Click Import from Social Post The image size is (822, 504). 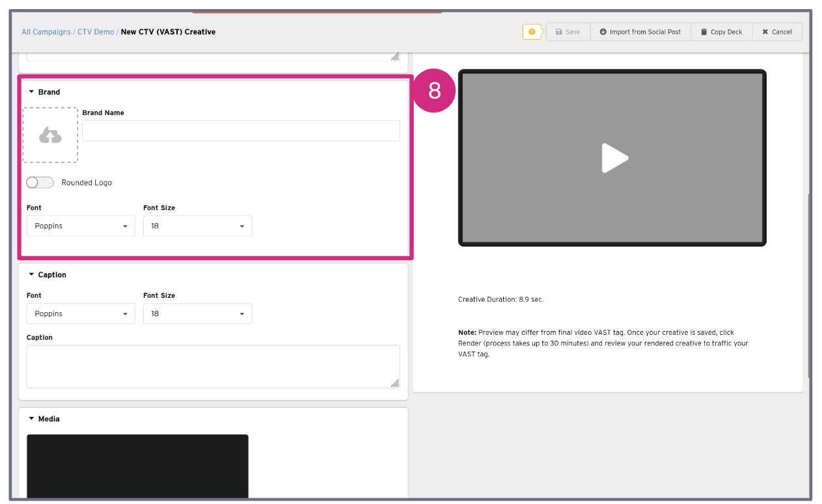[640, 32]
